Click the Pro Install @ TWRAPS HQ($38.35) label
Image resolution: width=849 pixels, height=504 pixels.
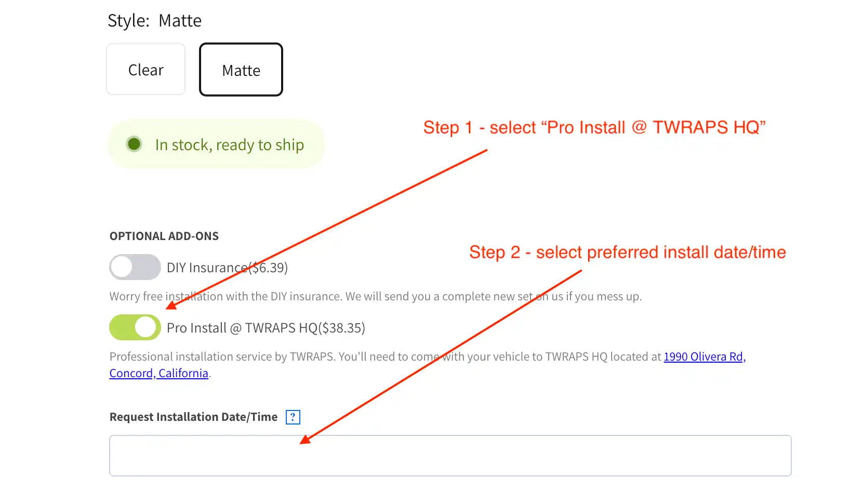[266, 328]
